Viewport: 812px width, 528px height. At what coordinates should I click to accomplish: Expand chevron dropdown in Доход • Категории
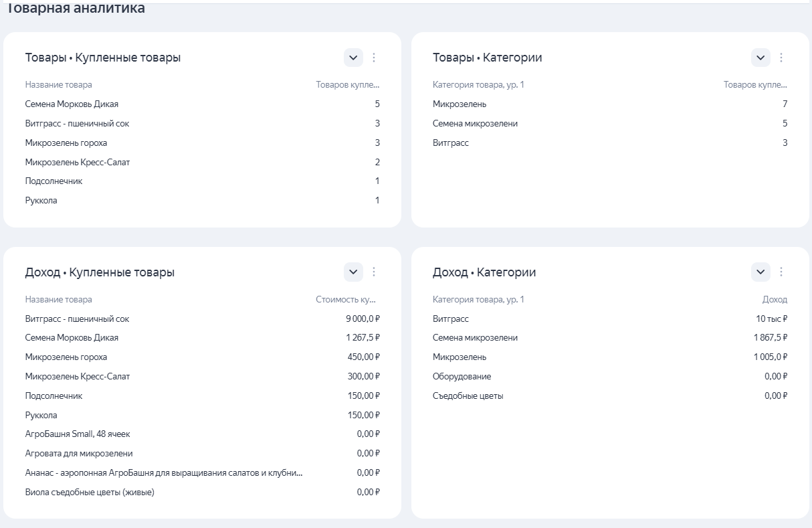tap(760, 272)
